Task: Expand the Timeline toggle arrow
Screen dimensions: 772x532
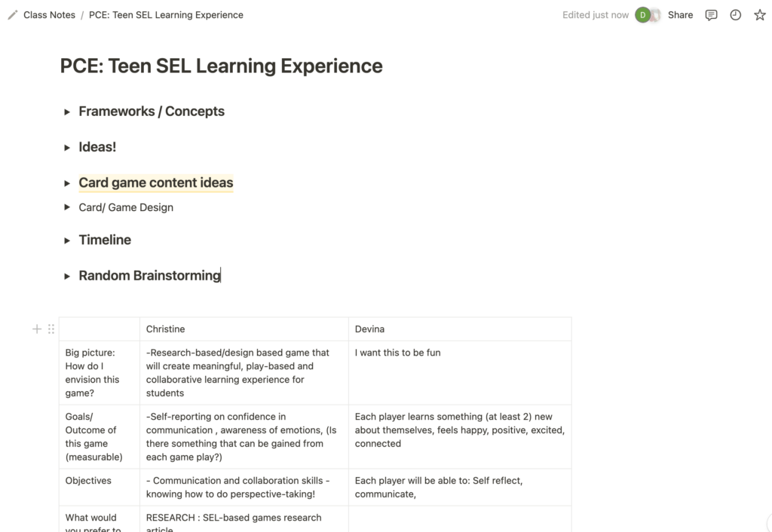Action: (x=67, y=240)
